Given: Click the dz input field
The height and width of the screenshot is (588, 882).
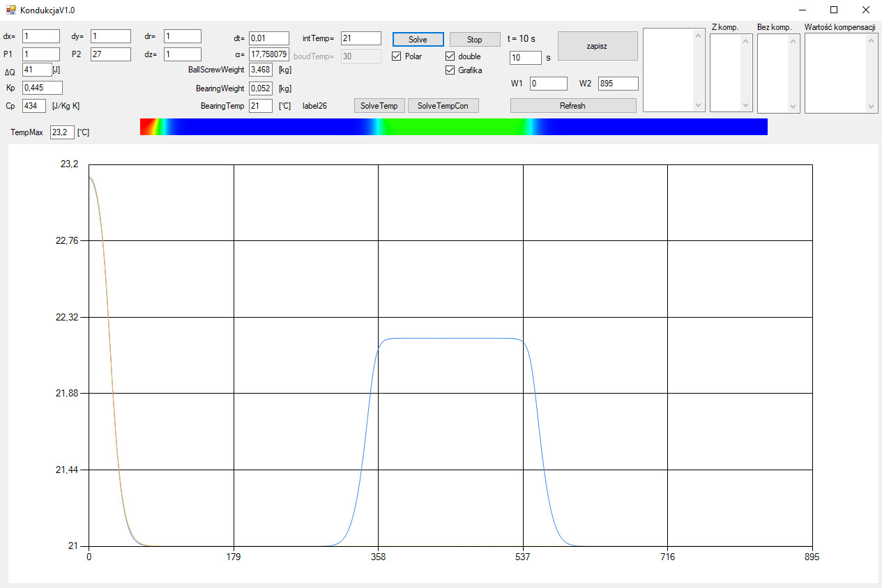Looking at the screenshot, I should (x=183, y=54).
